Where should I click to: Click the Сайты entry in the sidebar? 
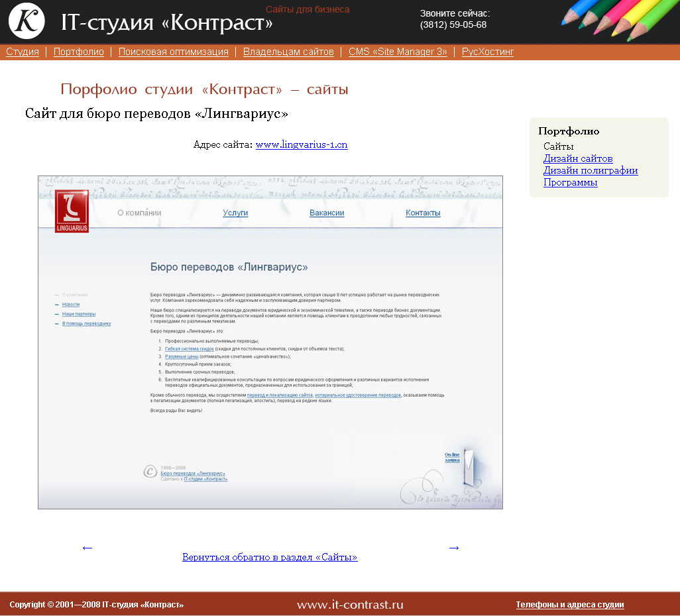click(559, 146)
